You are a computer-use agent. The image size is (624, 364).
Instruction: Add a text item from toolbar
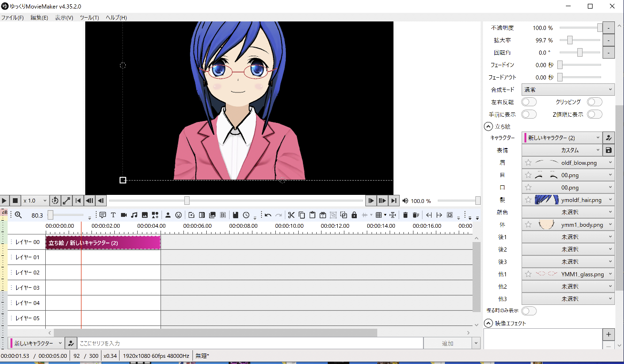pos(113,215)
